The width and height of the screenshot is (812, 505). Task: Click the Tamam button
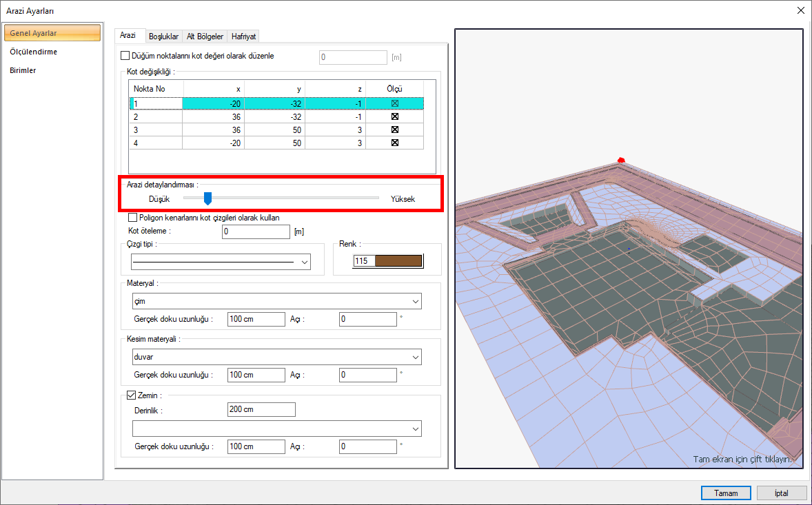(x=726, y=493)
